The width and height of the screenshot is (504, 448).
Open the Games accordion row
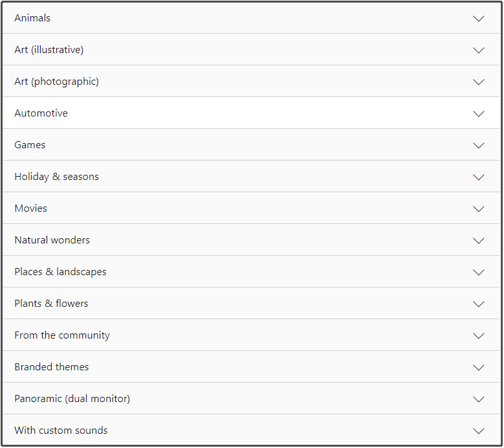[x=251, y=145]
